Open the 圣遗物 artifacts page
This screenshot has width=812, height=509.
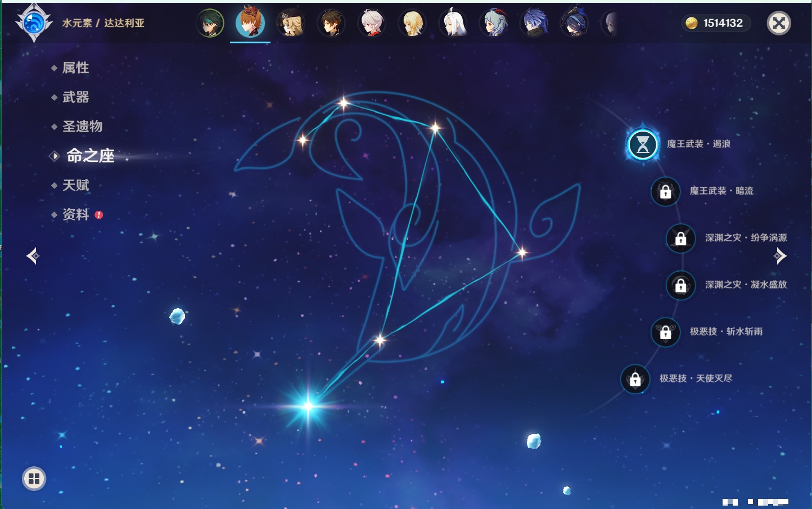tap(82, 127)
